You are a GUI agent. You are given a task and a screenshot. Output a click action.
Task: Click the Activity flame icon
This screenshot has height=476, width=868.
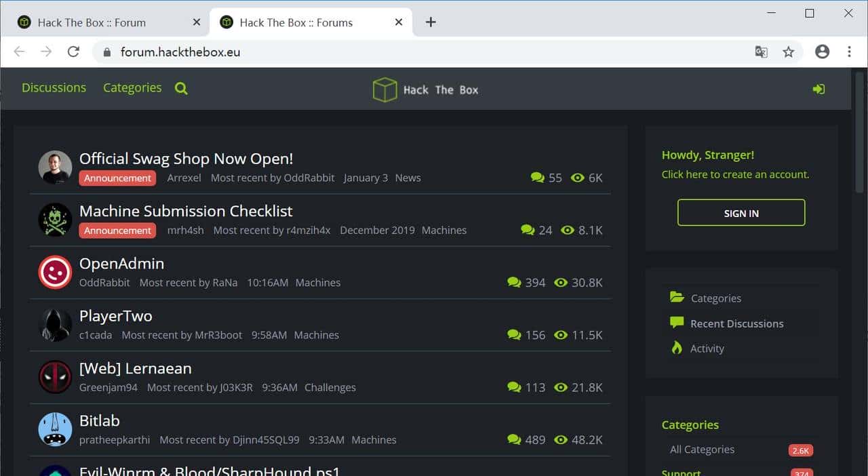[675, 348]
